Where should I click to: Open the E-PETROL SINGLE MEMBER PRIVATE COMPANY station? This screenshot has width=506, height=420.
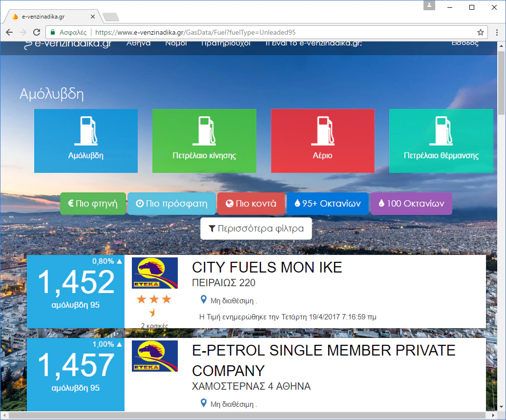tap(324, 360)
